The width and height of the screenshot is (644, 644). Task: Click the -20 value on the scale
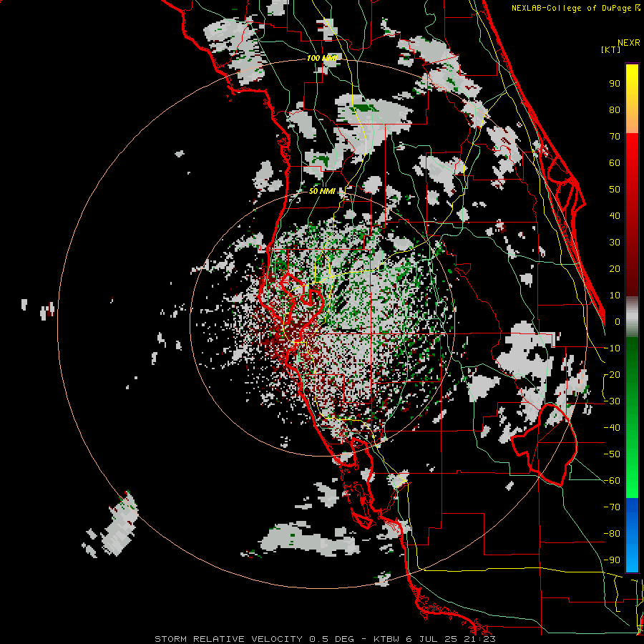(612, 374)
